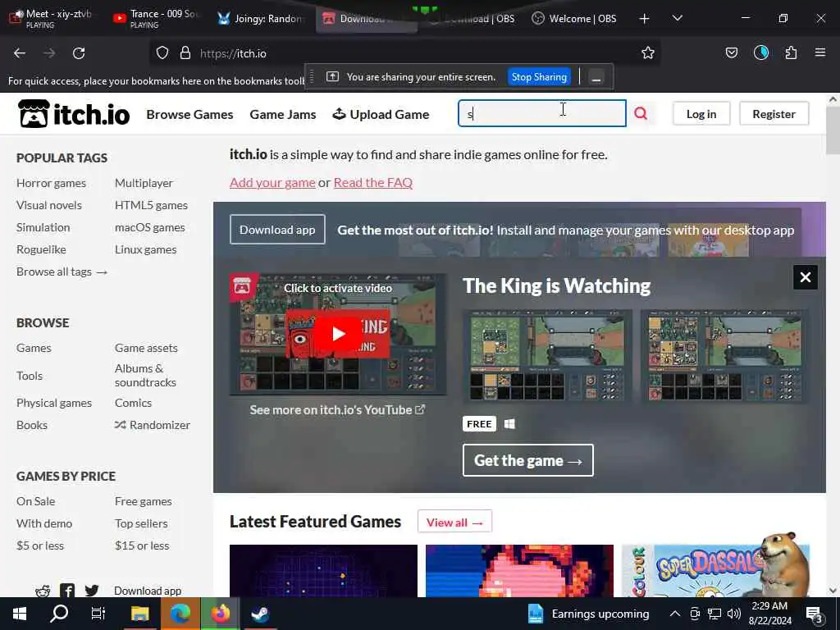This screenshot has height=630, width=840.
Task: Open Task View on taskbar
Action: (98, 614)
